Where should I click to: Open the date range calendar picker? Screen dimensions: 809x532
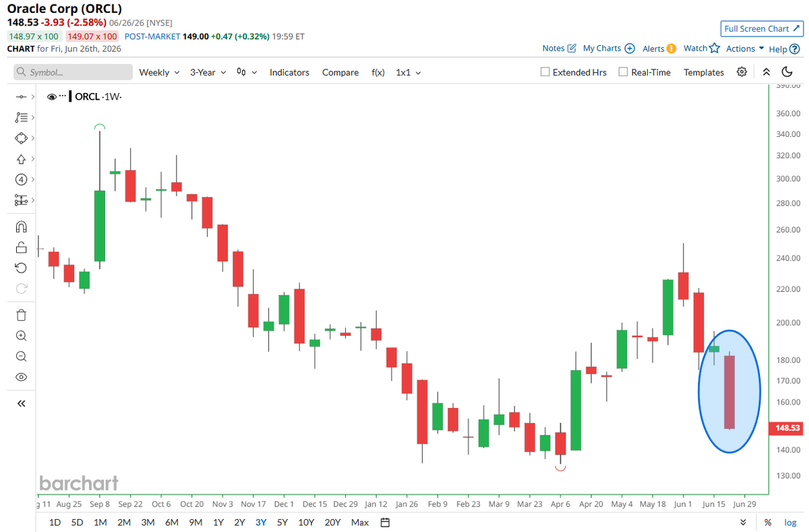(x=386, y=522)
